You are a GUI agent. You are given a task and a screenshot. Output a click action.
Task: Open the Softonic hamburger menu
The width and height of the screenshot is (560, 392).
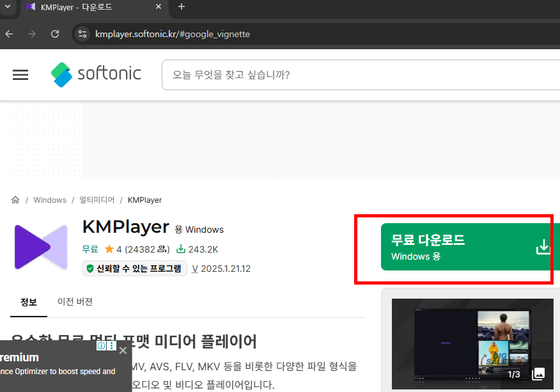[20, 75]
